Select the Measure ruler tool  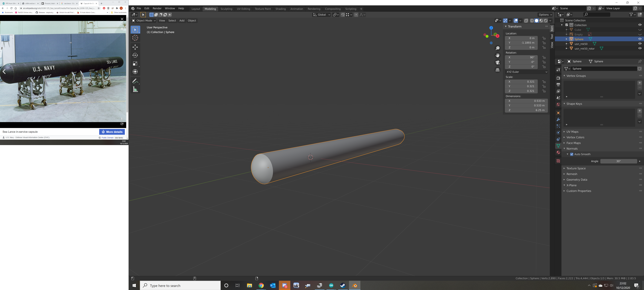(x=135, y=89)
